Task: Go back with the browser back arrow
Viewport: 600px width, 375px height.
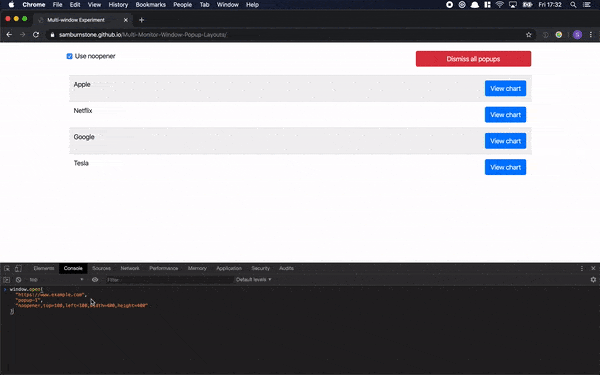Action: tap(9, 34)
